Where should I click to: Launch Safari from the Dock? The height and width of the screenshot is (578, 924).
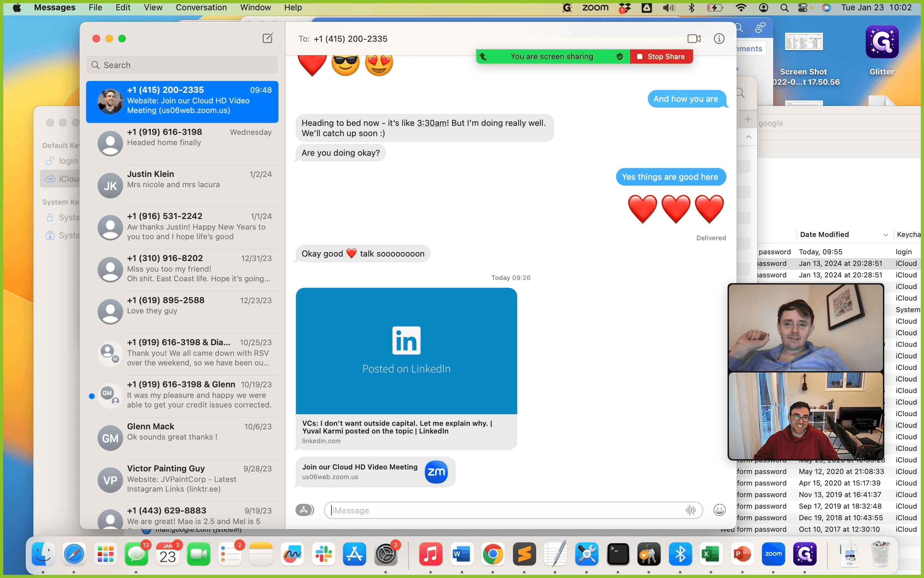74,554
